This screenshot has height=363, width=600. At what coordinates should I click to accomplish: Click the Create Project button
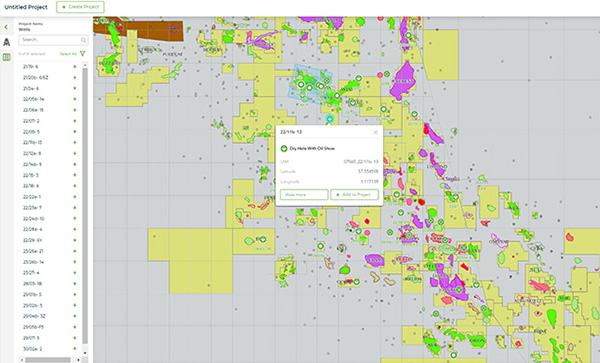(80, 7)
